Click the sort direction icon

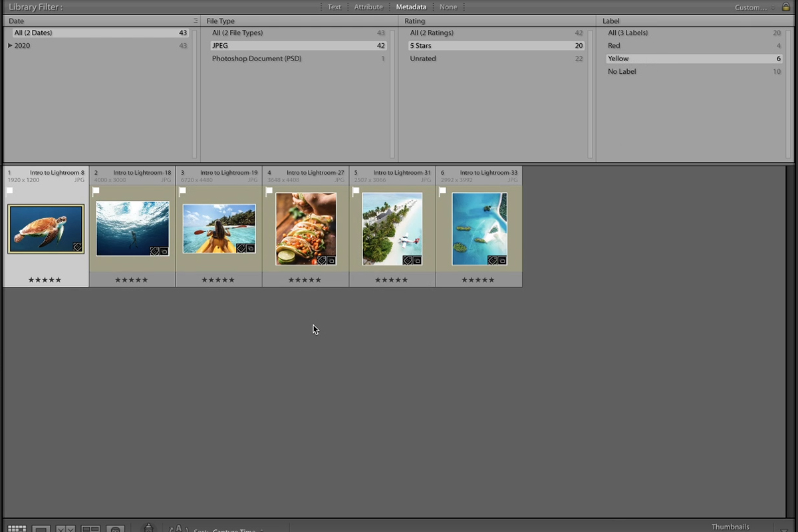[178, 529]
